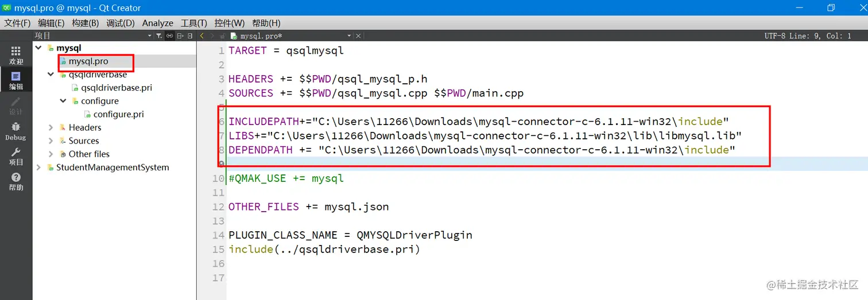This screenshot has width=868, height=300.
Task: Open the 欢迎 (Welcome) mode
Action: pyautogui.click(x=16, y=56)
